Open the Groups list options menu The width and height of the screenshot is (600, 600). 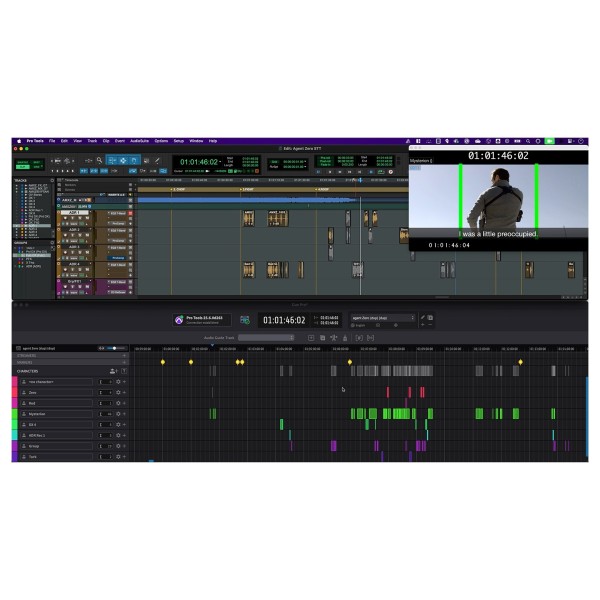[x=52, y=243]
